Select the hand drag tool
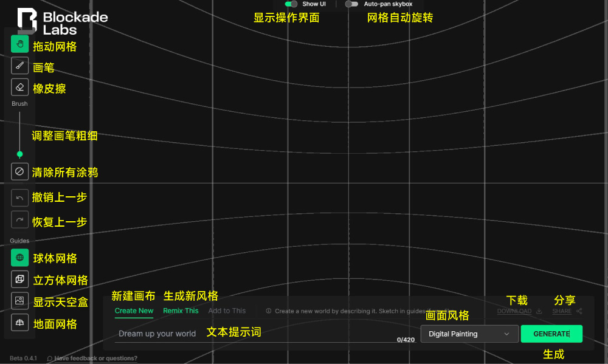The height and width of the screenshot is (364, 608). [19, 43]
